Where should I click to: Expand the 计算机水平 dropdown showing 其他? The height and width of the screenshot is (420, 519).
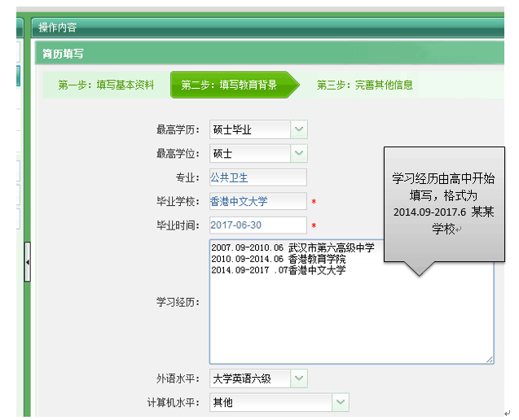point(340,402)
